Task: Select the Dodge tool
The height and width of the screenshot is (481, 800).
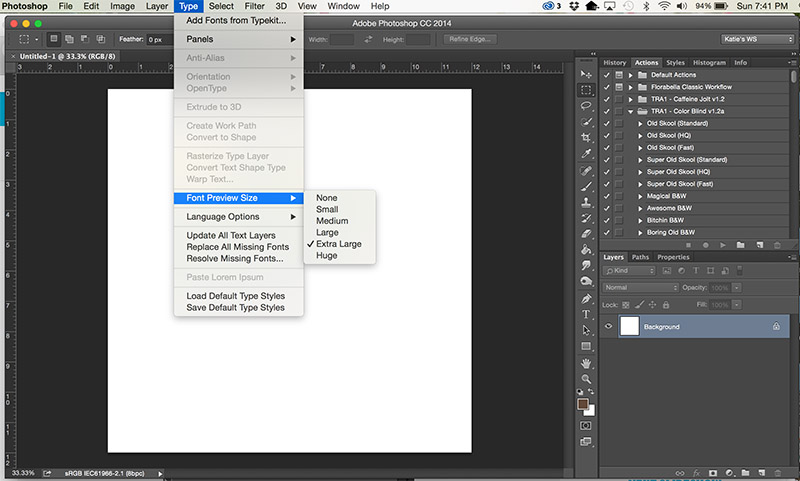Action: (x=586, y=282)
